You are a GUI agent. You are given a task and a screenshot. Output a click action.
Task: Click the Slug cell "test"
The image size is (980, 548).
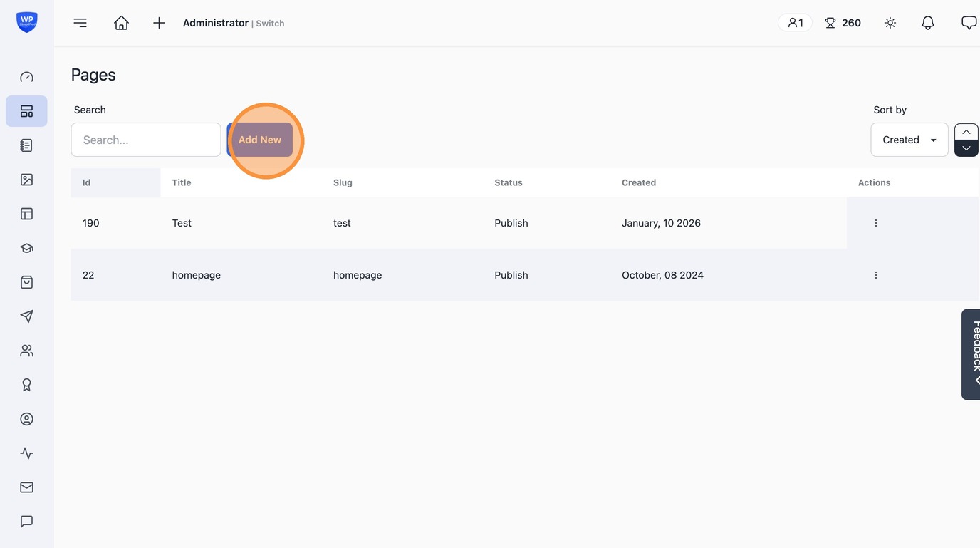(342, 223)
